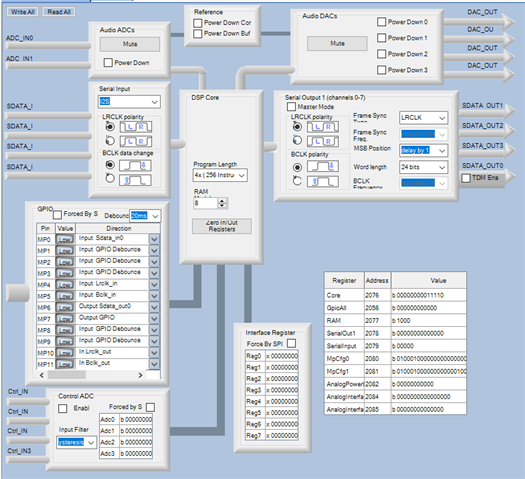This screenshot has height=479, width=525.
Task: Enable the Control ADC checkbox
Action: (x=63, y=408)
